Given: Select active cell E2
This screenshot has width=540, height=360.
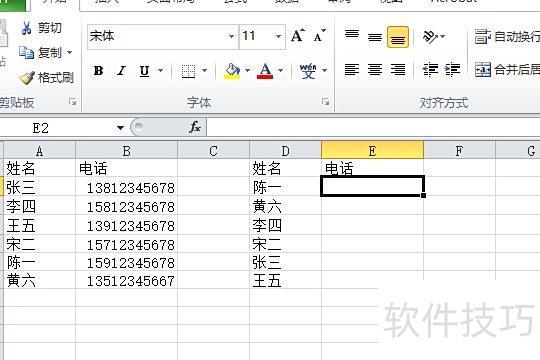Looking at the screenshot, I should (372, 186).
